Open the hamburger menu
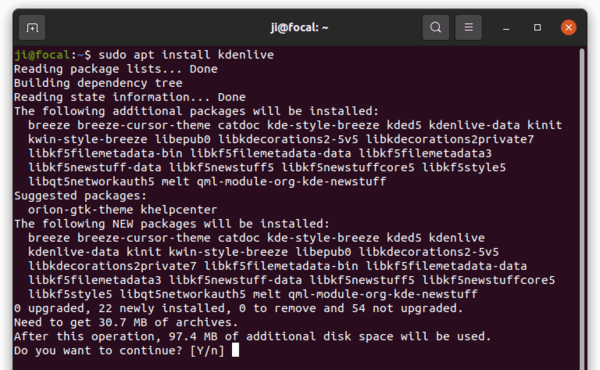Screen dimensions: 600x370 click(x=468, y=28)
